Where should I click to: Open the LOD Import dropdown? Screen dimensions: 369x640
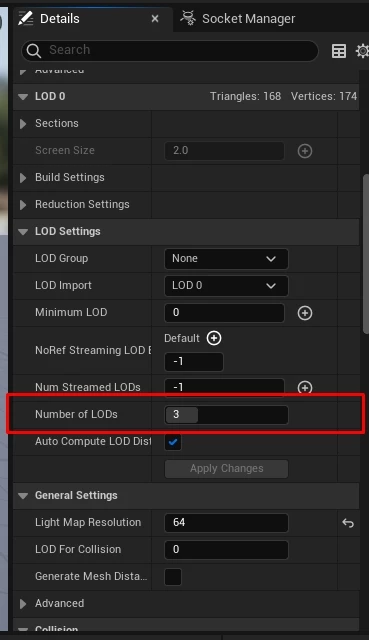[x=226, y=286]
